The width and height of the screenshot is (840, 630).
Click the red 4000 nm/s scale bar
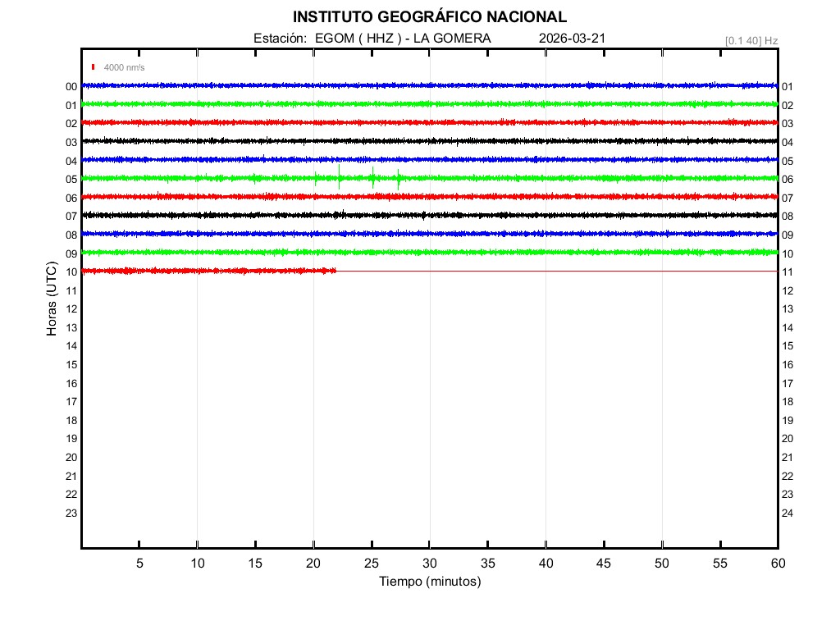click(94, 67)
